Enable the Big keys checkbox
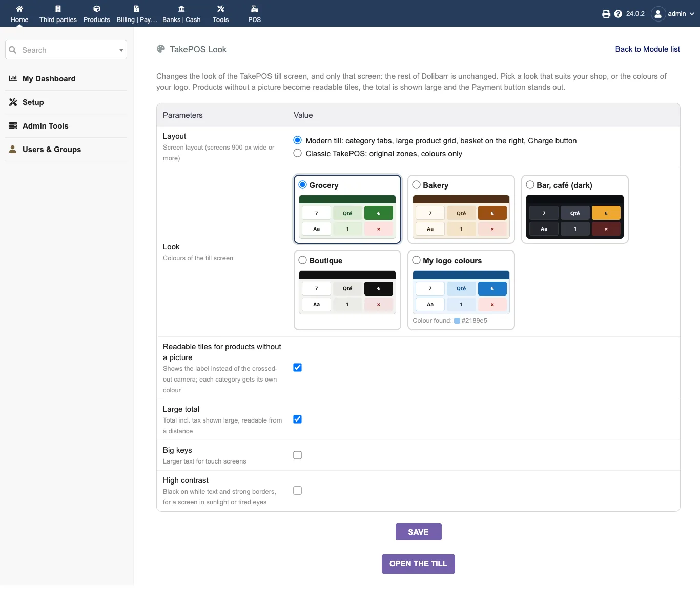 [297, 455]
